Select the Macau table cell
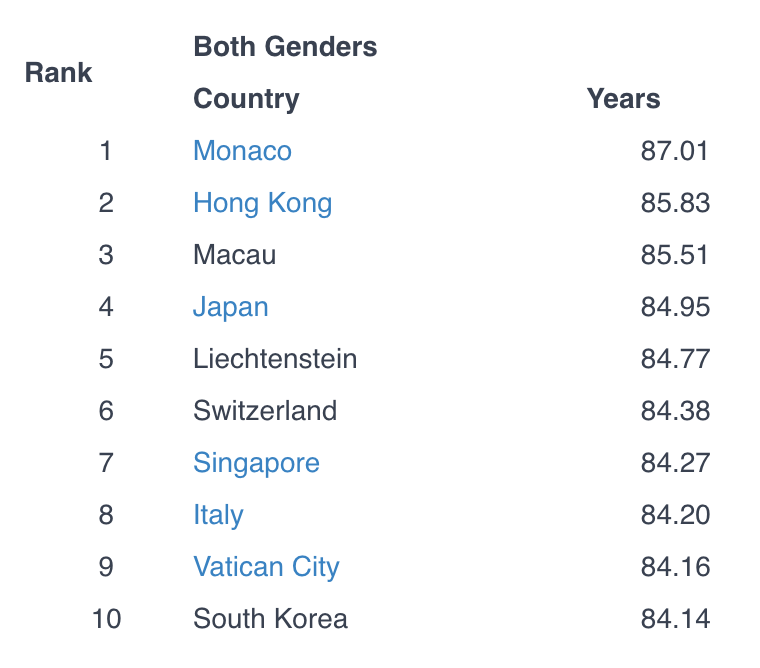 click(235, 255)
